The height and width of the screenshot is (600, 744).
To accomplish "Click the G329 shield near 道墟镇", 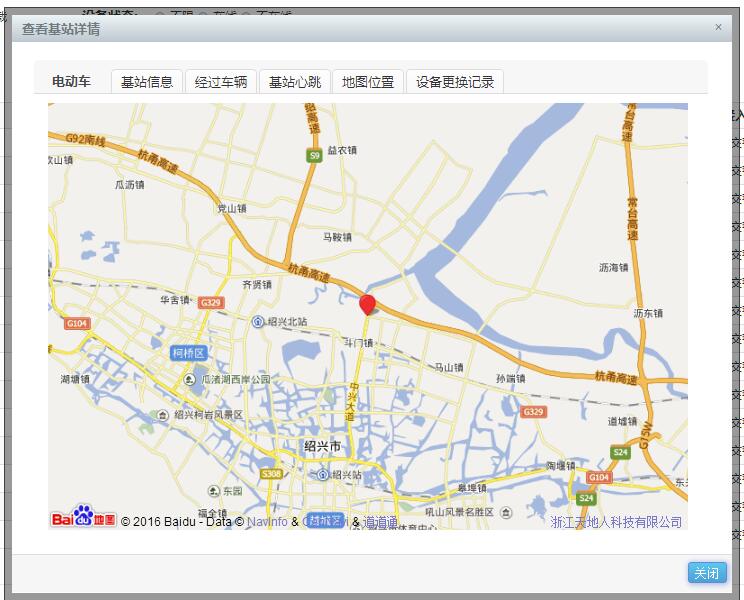I will click(534, 411).
